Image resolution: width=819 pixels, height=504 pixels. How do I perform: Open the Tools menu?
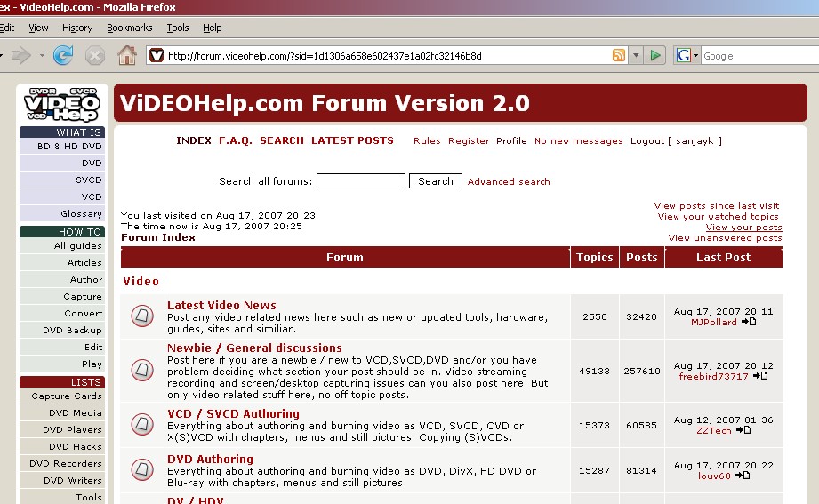coord(178,28)
